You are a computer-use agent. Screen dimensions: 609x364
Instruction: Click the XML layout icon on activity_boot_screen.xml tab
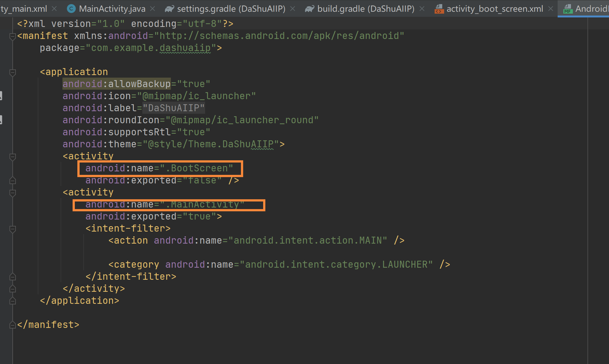tap(439, 9)
